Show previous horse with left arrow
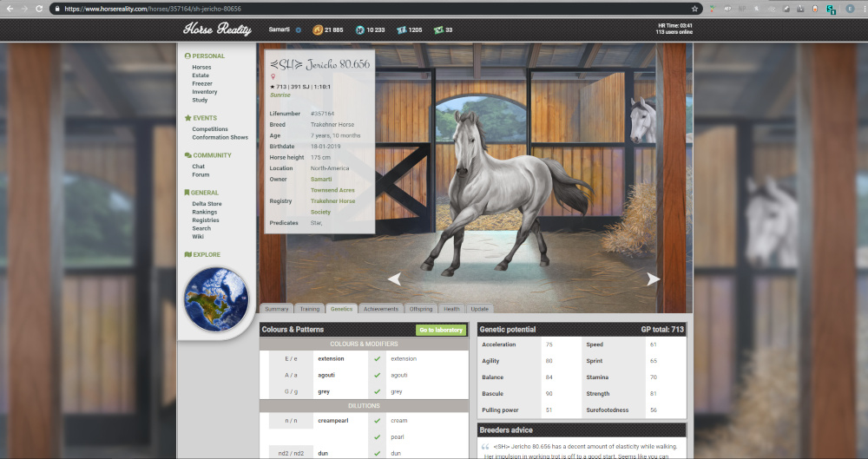Screen dimensions: 868x459 [x=394, y=279]
